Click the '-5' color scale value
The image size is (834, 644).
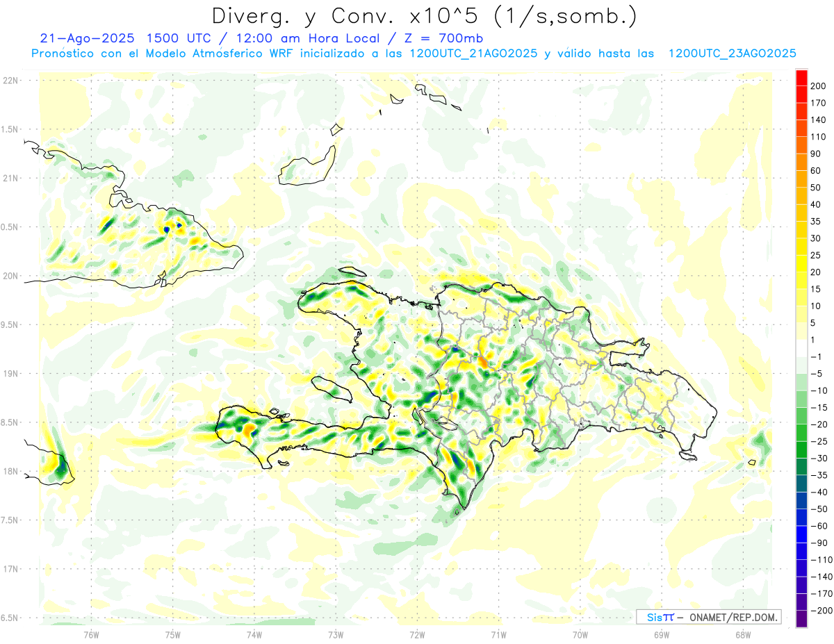coord(816,374)
